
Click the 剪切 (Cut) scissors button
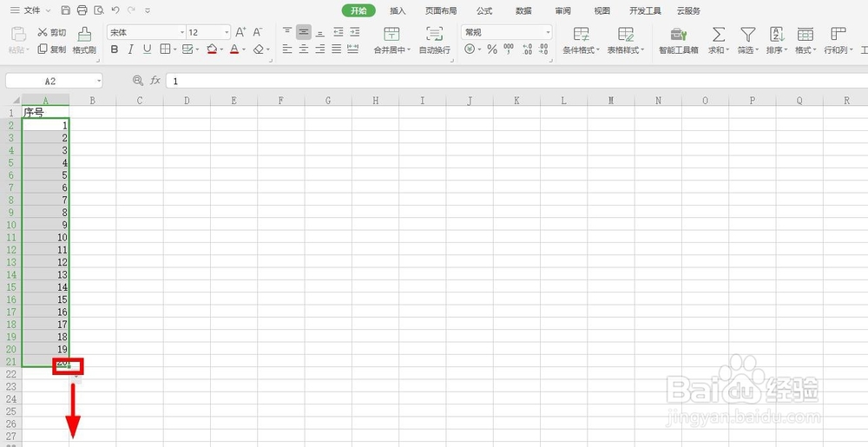tap(51, 33)
